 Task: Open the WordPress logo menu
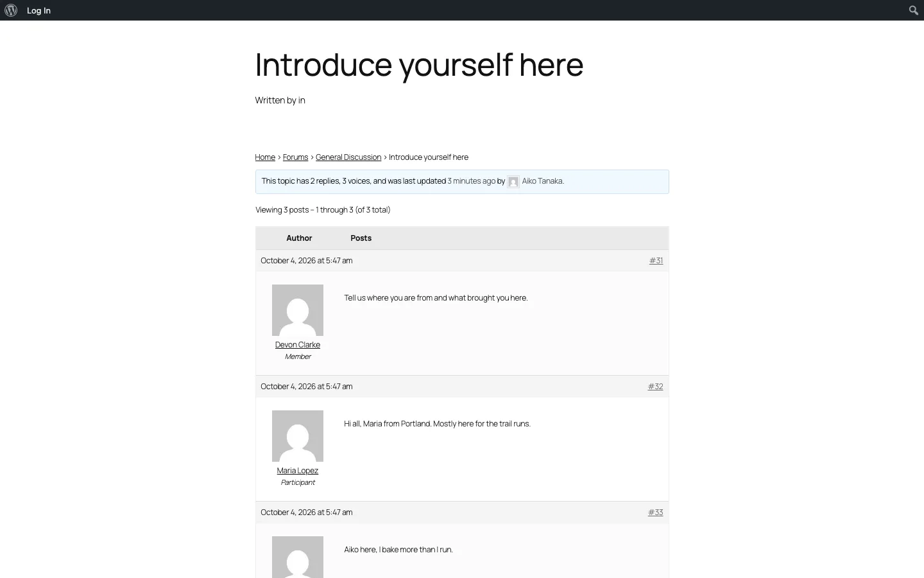tap(11, 10)
